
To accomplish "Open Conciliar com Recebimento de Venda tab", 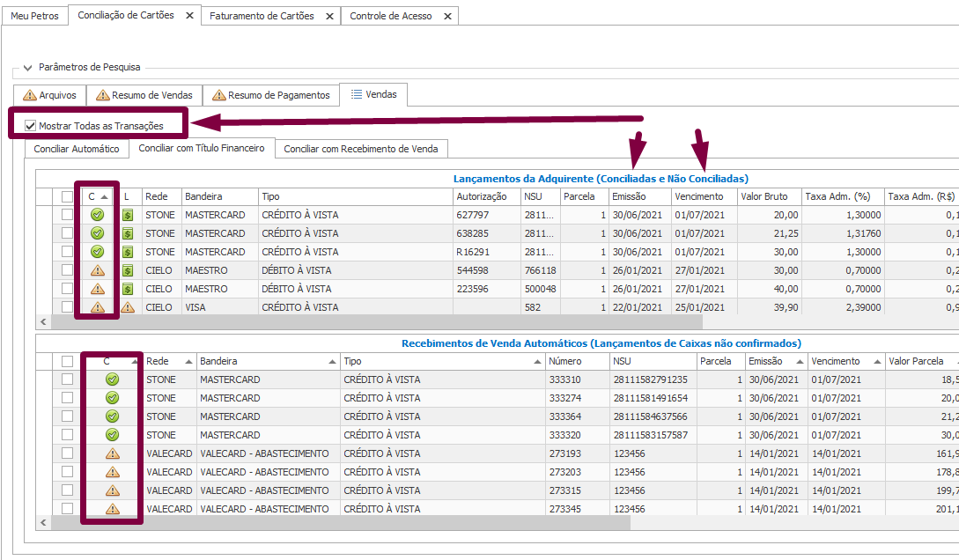I will [x=360, y=149].
